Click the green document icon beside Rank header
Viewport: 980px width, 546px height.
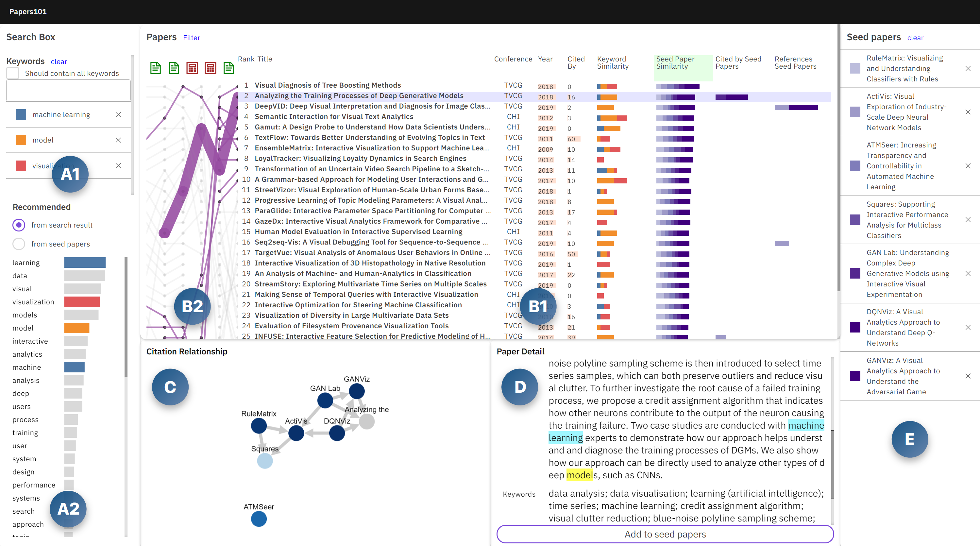click(x=228, y=68)
